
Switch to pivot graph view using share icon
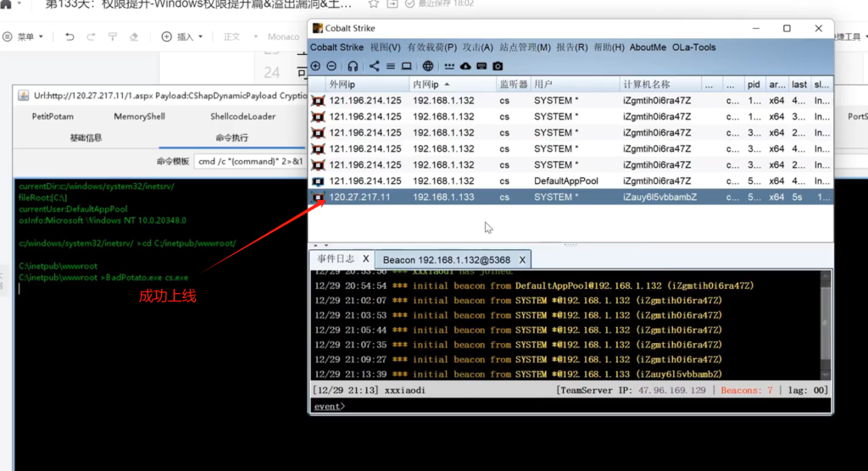click(x=374, y=66)
